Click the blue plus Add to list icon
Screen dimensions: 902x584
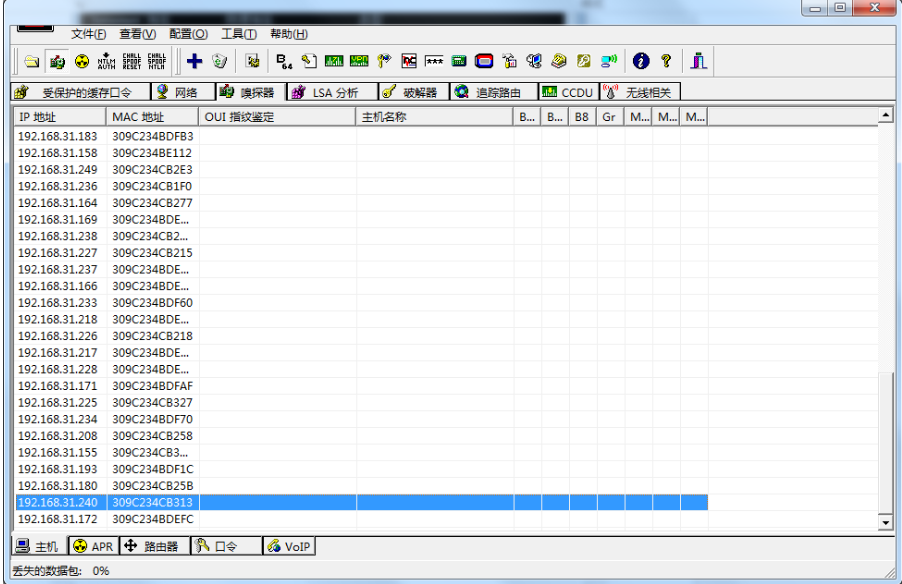tap(194, 61)
